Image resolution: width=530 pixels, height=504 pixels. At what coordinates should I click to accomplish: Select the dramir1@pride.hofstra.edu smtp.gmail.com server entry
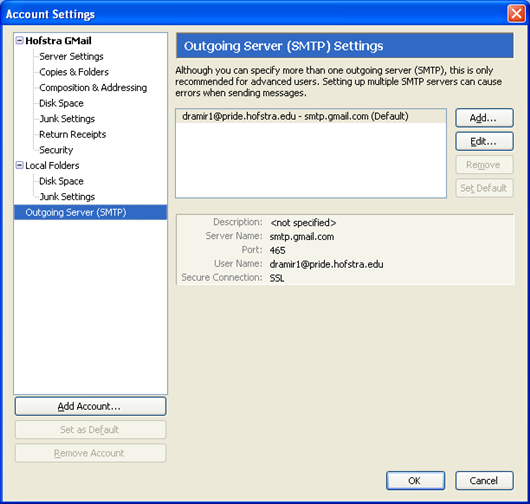click(311, 116)
